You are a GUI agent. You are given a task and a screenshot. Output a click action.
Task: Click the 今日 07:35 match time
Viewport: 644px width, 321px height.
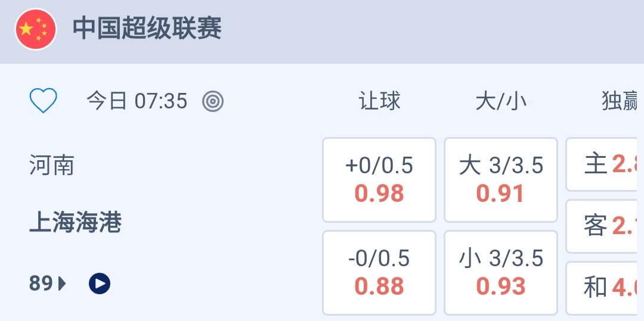coord(137,101)
